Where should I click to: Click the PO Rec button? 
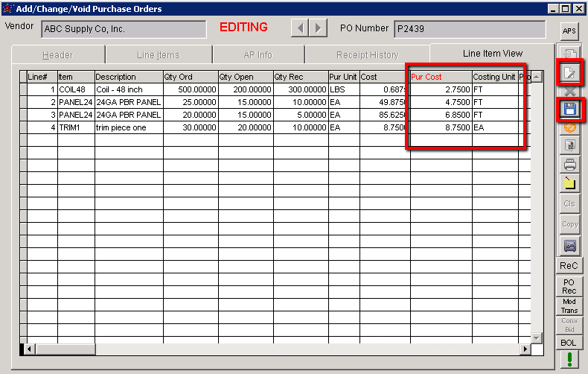coord(569,286)
